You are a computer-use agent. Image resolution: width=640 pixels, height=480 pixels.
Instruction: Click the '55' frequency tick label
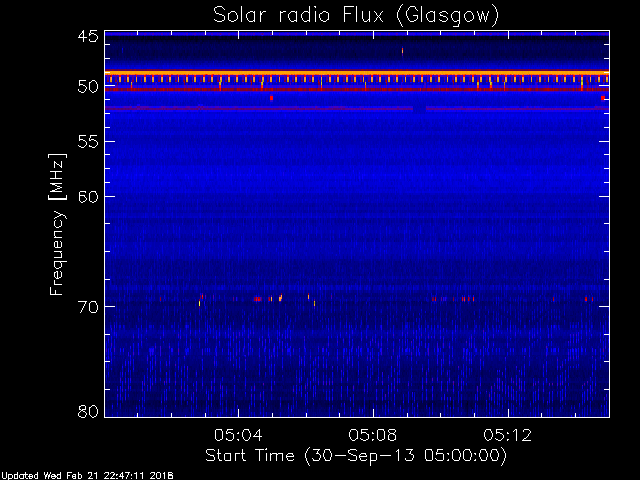point(88,142)
